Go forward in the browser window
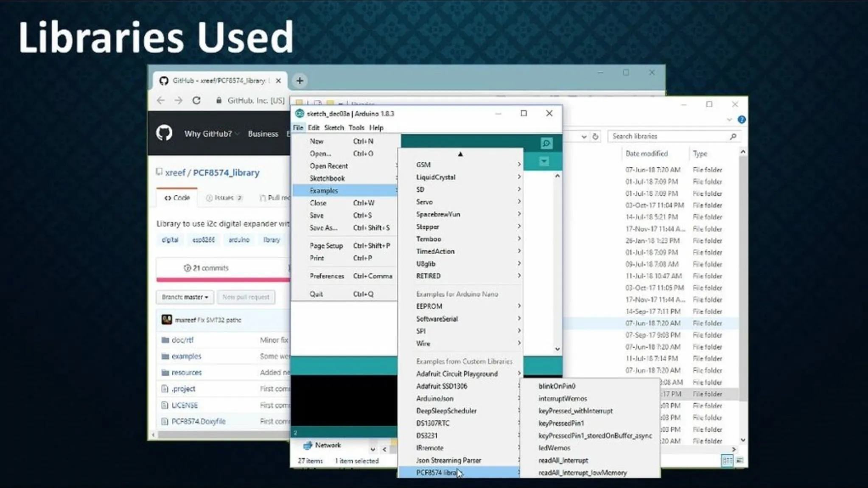The width and height of the screenshot is (868, 488). (x=178, y=101)
